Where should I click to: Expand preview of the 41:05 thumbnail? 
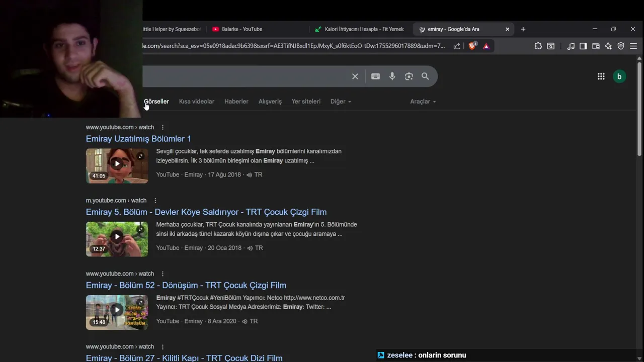(x=140, y=156)
